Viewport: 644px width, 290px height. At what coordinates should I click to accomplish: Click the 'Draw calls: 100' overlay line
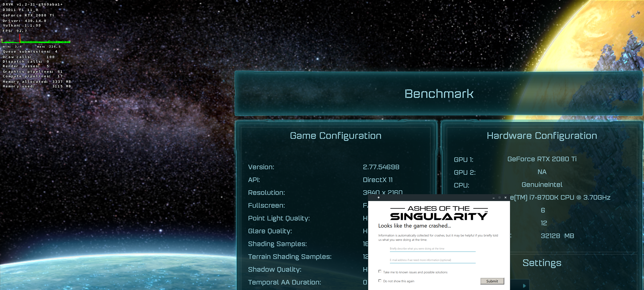[29, 57]
